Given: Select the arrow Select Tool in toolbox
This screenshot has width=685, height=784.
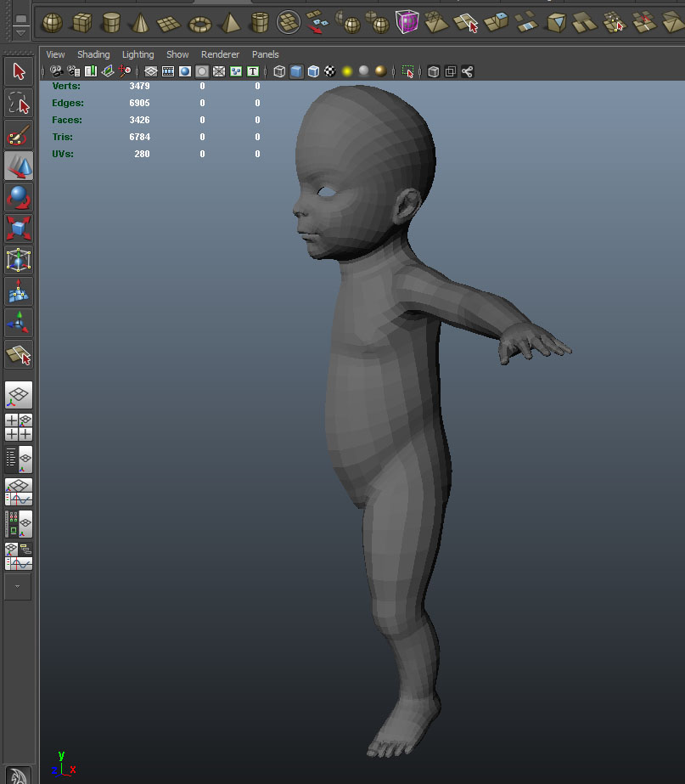Looking at the screenshot, I should [19, 71].
